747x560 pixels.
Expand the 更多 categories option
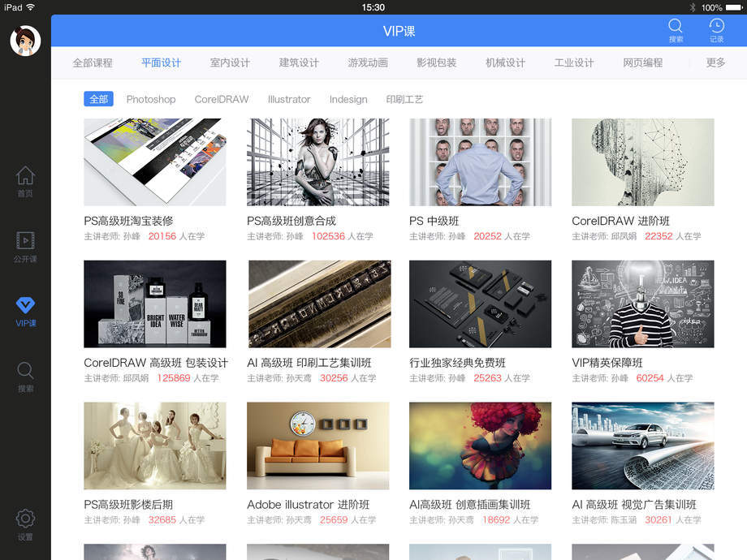(x=715, y=62)
